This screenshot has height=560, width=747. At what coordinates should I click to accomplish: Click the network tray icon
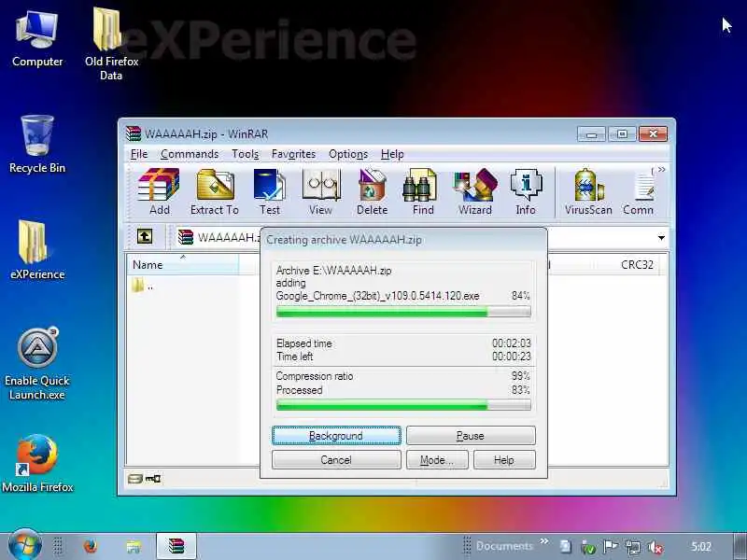(633, 547)
